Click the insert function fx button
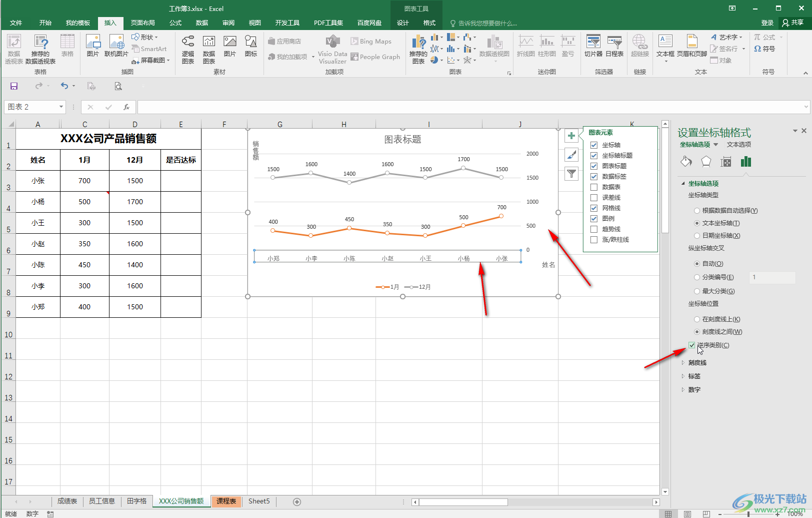 (x=126, y=107)
